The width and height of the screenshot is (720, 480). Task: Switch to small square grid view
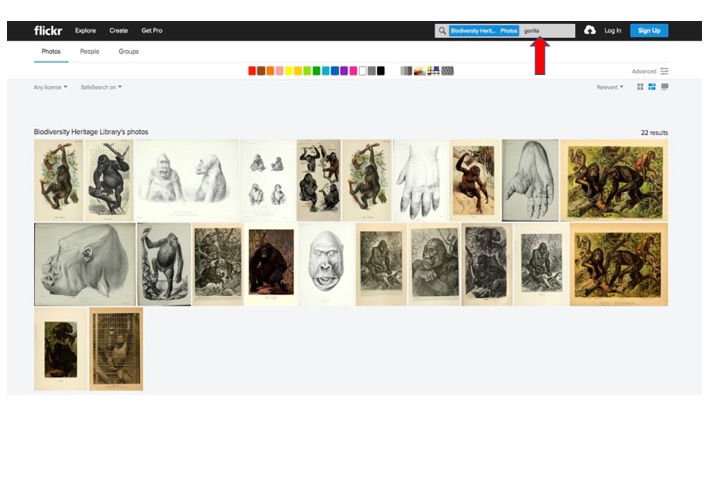point(640,87)
